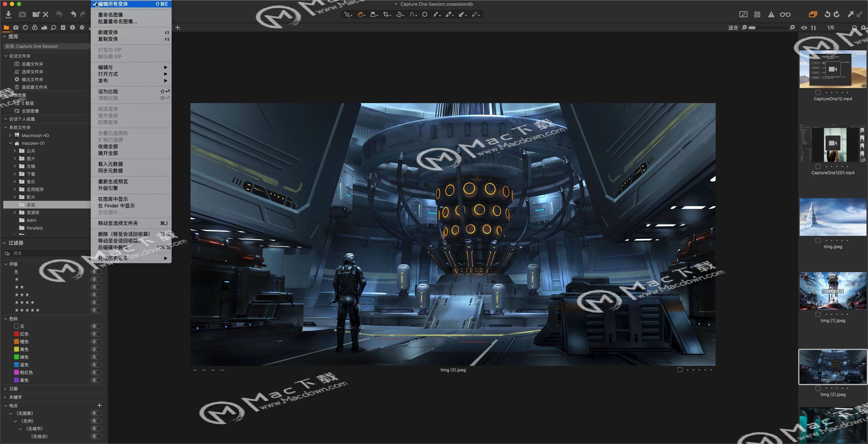This screenshot has height=444, width=868.
Task: Tick the checkbox below the viewer image
Action: click(x=680, y=370)
